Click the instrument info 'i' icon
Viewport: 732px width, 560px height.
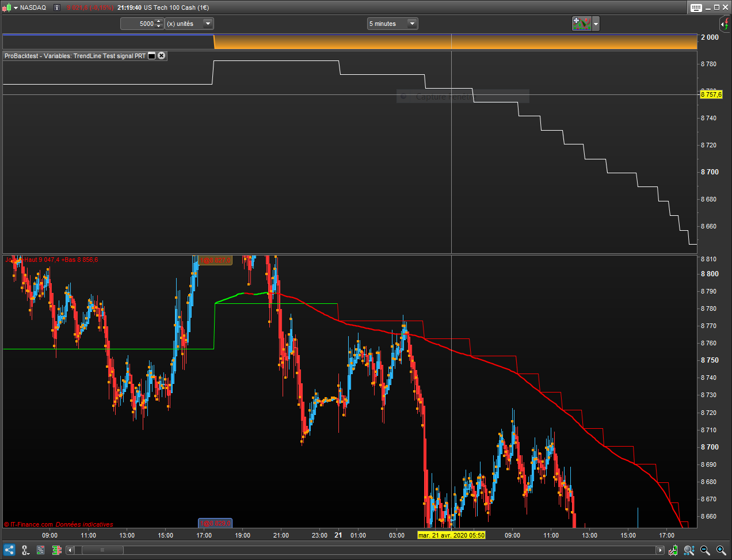click(x=56, y=7)
